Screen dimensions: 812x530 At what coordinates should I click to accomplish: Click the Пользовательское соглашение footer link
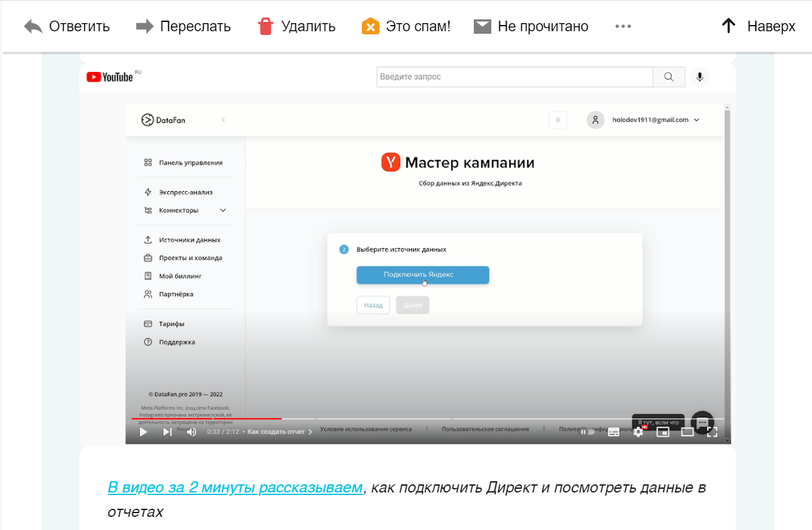coord(485,429)
